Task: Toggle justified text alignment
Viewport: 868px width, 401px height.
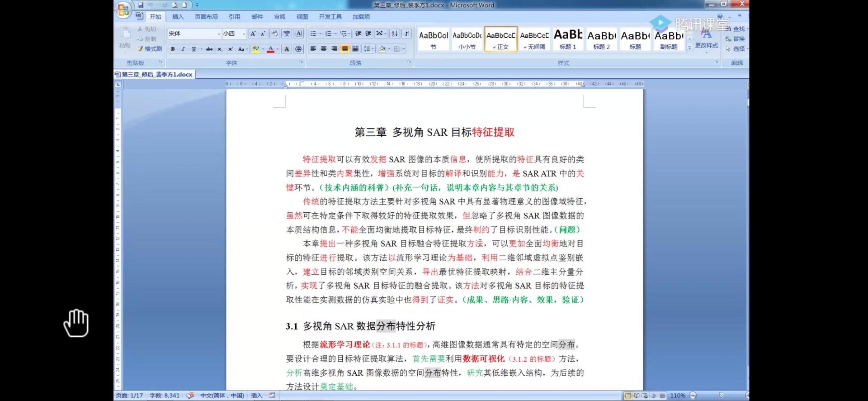Action: 345,49
